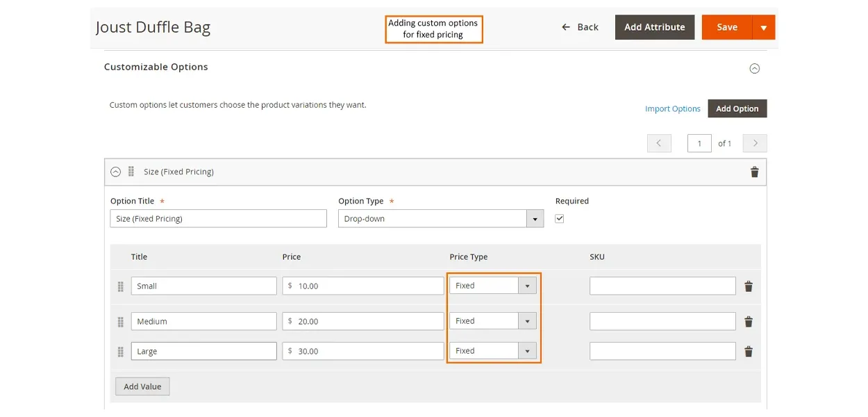The image size is (868, 417).
Task: Open Price Type dropdown for Small
Action: coord(492,286)
